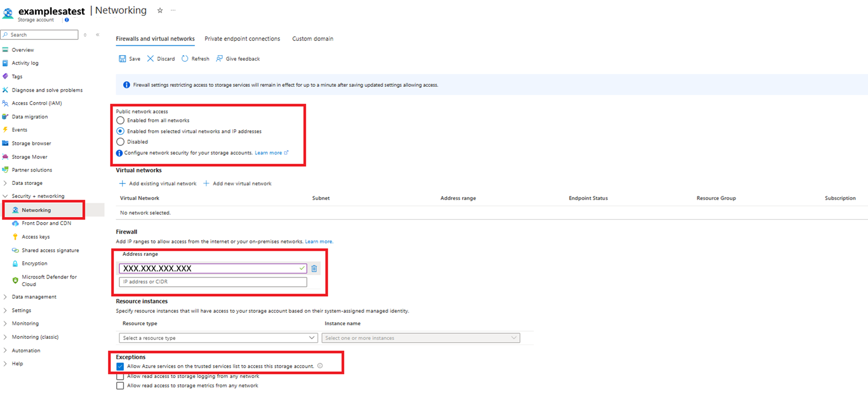Click the purple Tags icon

tap(5, 76)
